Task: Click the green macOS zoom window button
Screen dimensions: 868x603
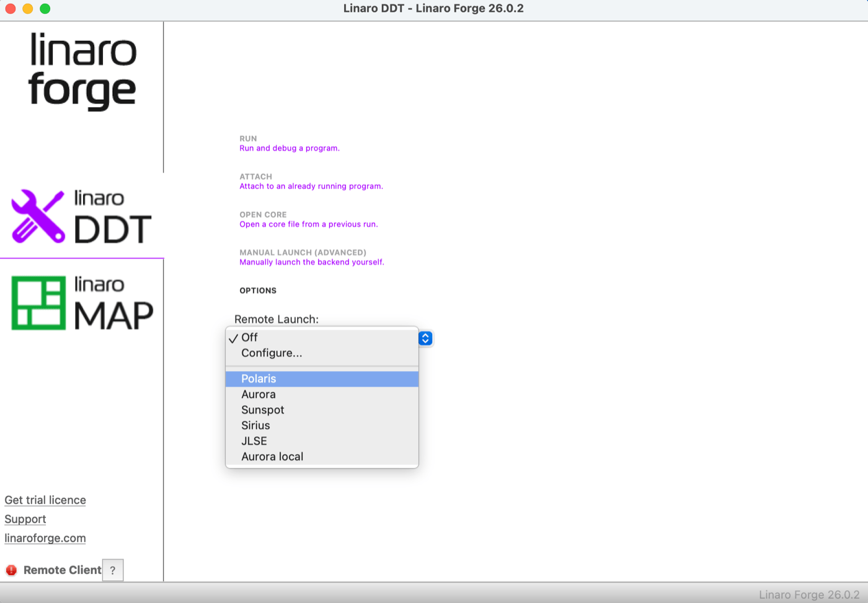Action: (x=45, y=9)
